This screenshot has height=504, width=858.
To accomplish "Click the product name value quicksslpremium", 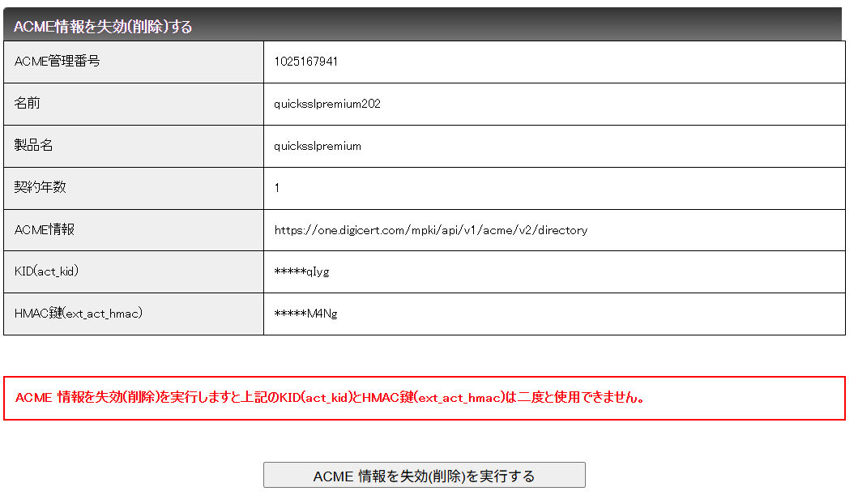I will [318, 146].
